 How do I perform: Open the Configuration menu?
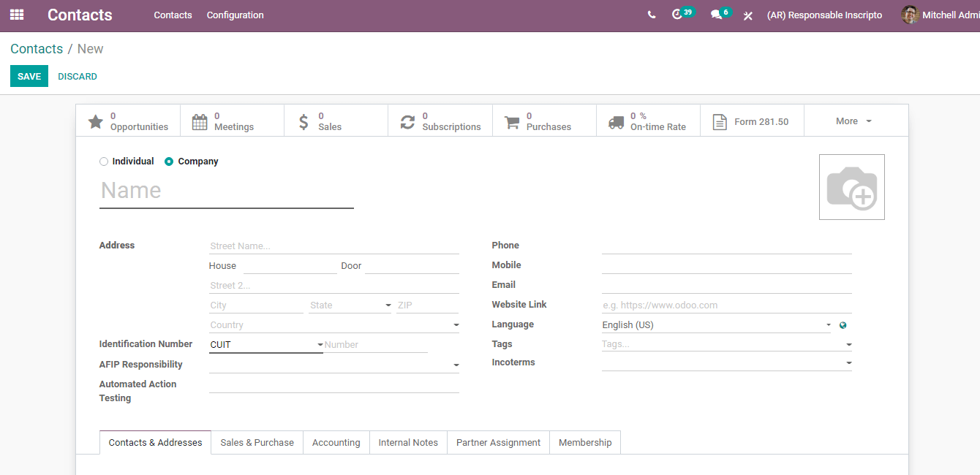[235, 15]
